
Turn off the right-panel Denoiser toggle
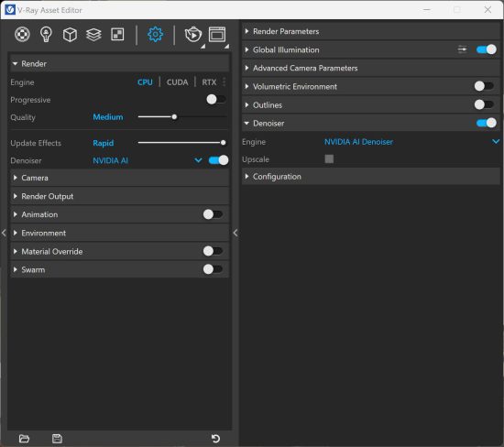point(487,123)
